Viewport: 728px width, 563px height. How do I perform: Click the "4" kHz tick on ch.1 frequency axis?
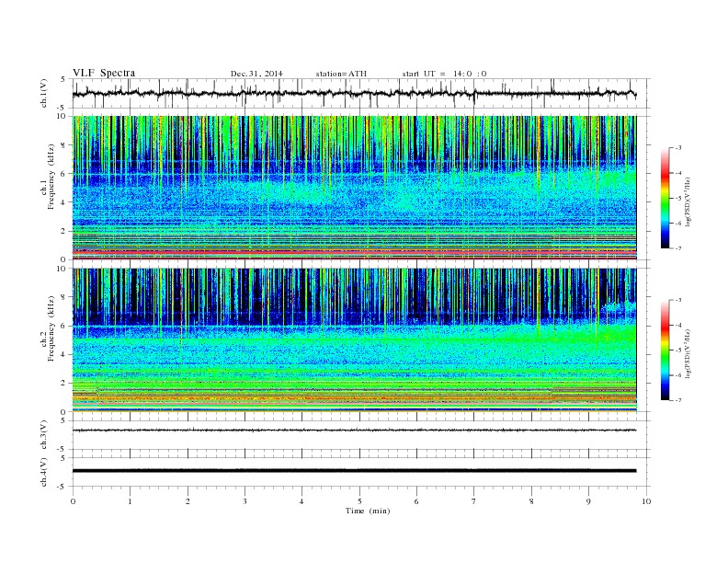tap(63, 202)
